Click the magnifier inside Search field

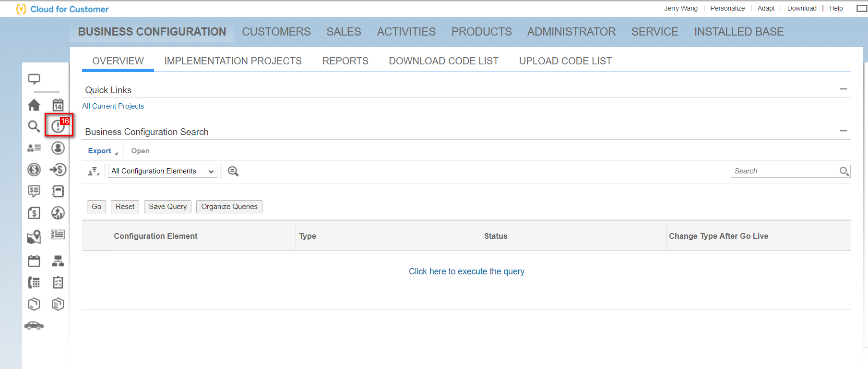(x=844, y=172)
